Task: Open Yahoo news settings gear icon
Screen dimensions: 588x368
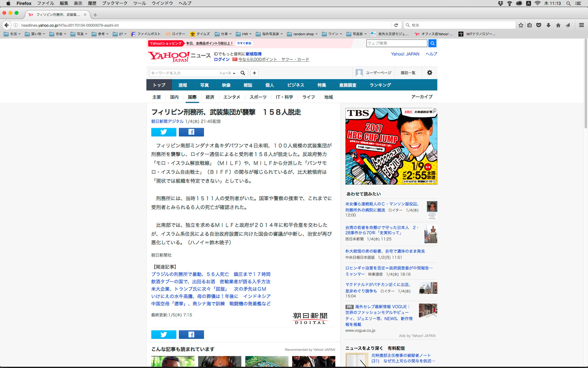Action: [x=429, y=73]
